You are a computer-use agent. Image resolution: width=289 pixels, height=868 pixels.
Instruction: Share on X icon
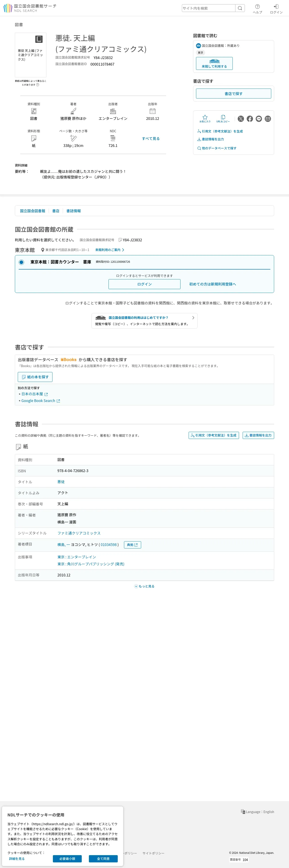[241, 119]
